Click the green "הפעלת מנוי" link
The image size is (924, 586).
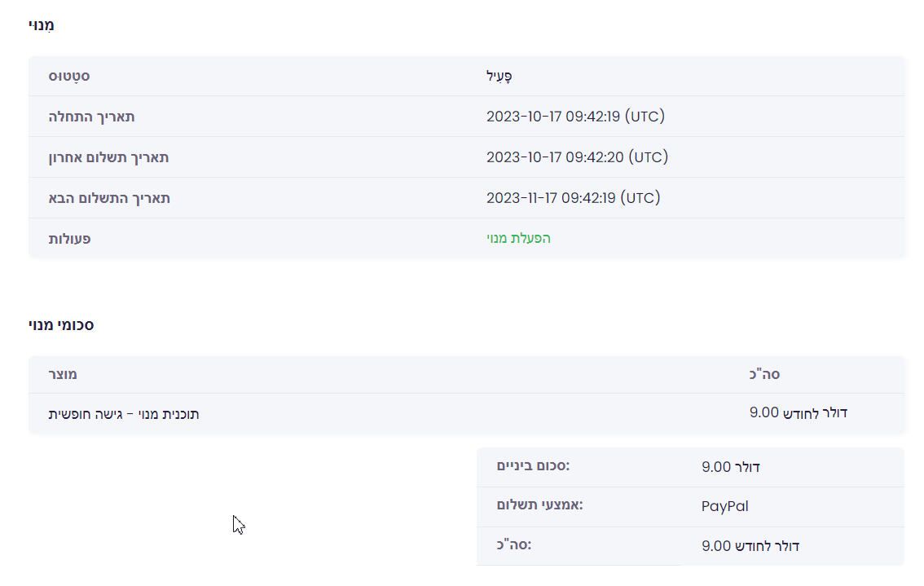pos(518,239)
